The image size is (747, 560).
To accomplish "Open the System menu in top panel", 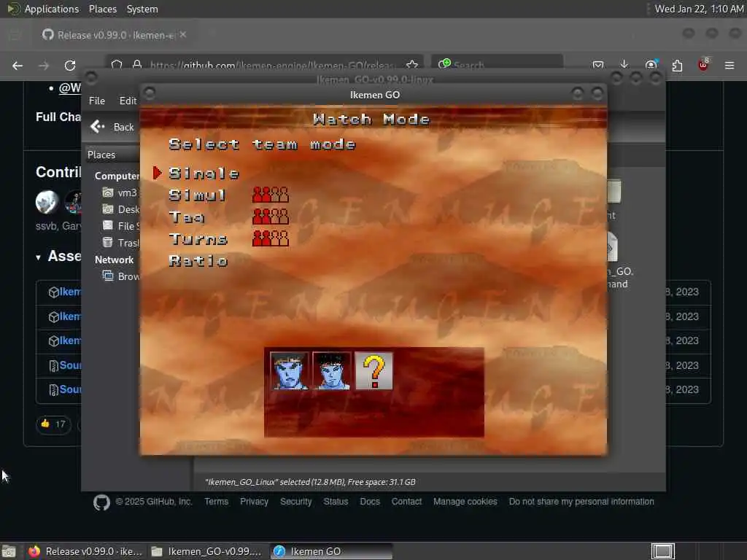I will point(142,9).
